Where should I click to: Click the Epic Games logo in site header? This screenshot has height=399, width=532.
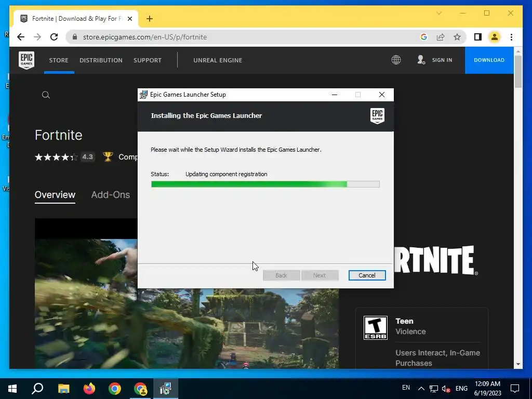(26, 60)
